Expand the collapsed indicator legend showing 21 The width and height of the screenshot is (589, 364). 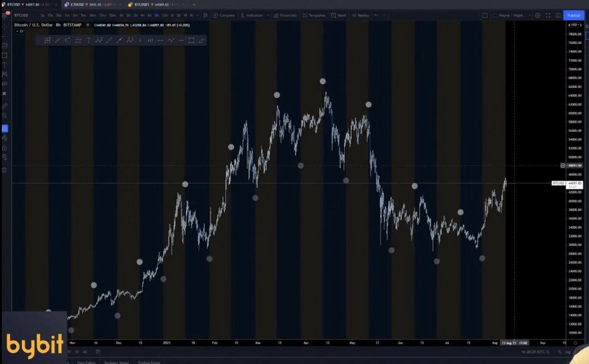pos(20,31)
